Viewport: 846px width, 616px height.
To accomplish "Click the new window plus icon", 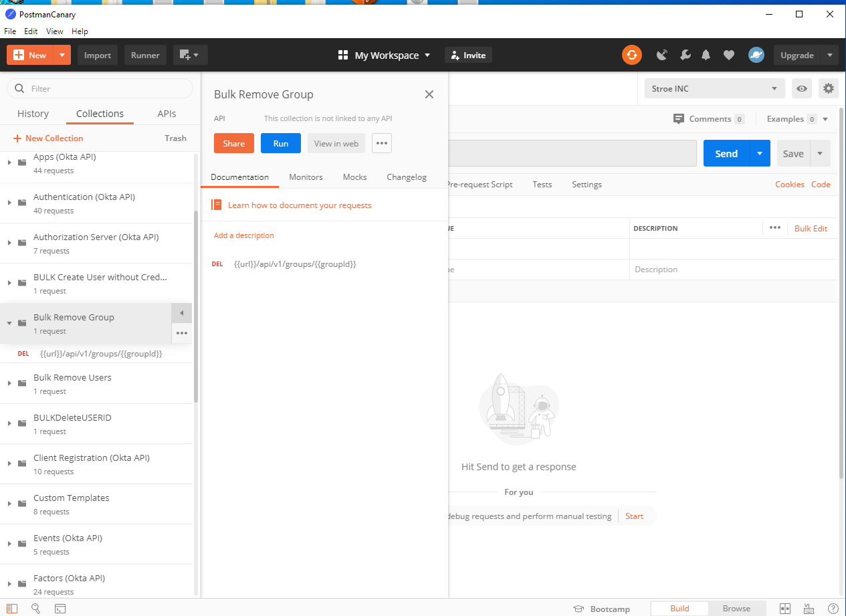I will [x=190, y=56].
